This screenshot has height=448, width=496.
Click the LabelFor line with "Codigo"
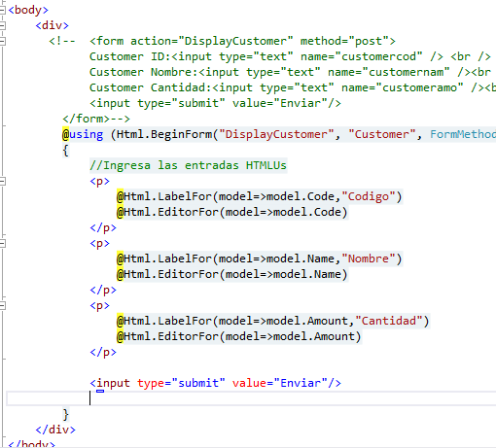(x=260, y=196)
